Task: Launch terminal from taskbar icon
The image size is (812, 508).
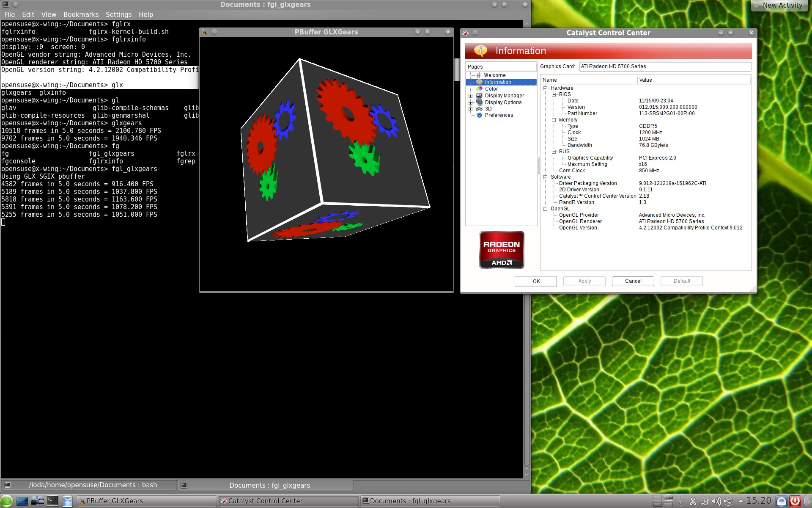Action: coord(52,501)
